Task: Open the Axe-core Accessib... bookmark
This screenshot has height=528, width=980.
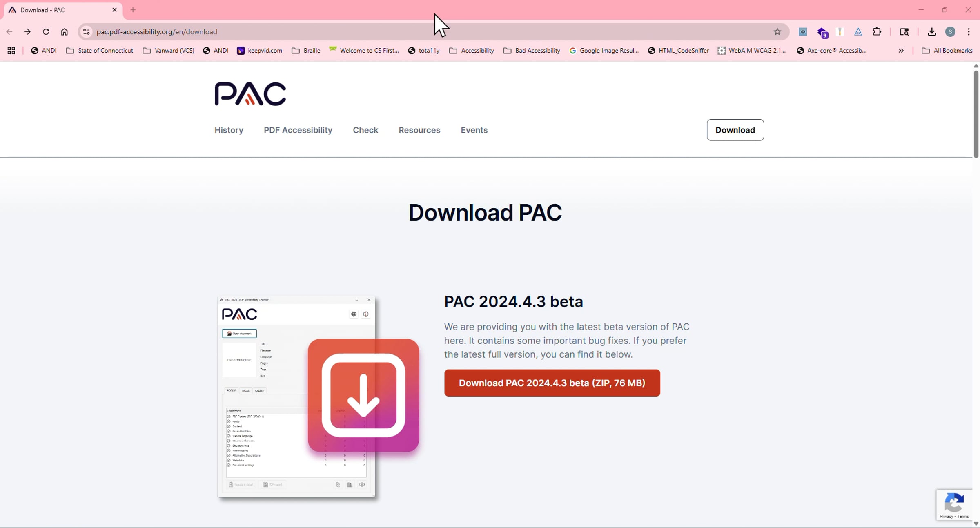Action: 831,51
